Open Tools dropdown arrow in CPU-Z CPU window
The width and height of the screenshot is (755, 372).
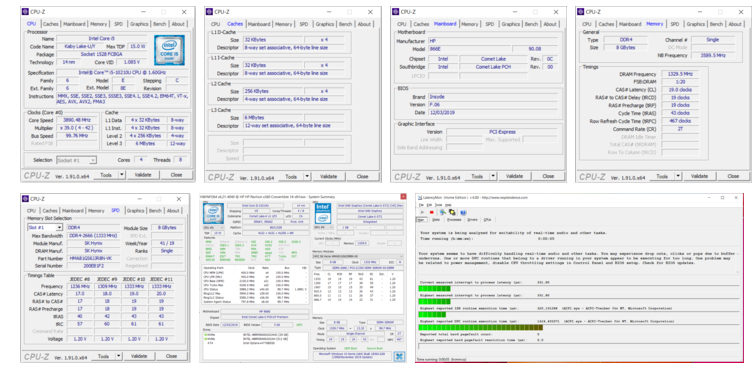[122, 175]
